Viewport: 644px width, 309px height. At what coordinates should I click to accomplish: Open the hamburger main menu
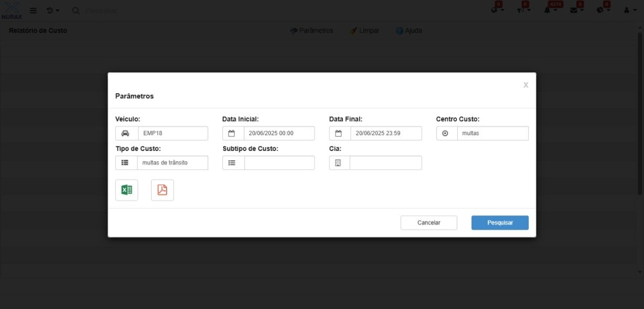coord(33,10)
